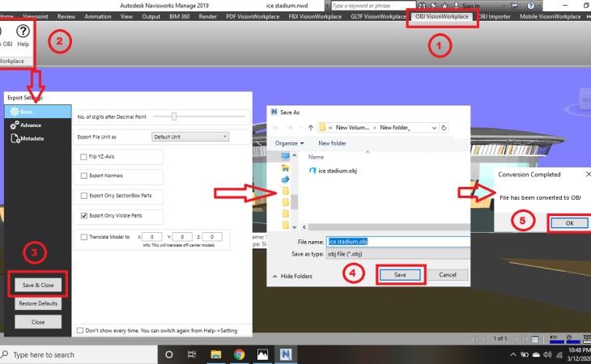Open the Save as type combo box

398,254
